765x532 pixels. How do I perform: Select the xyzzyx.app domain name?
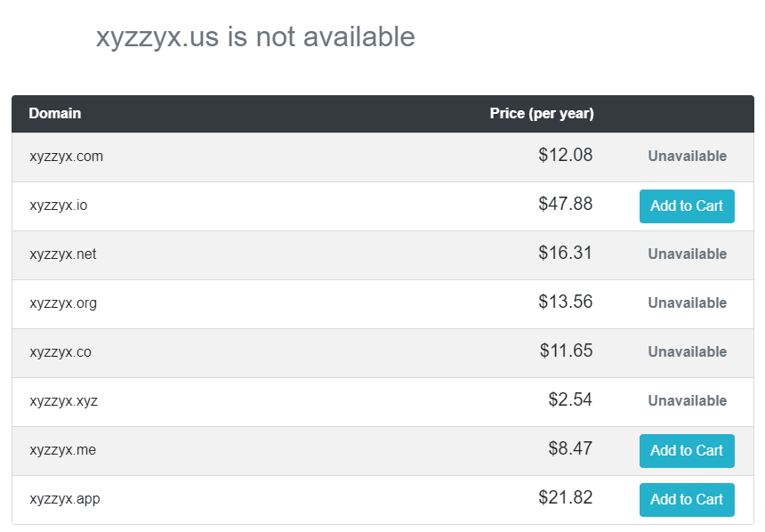pos(65,499)
